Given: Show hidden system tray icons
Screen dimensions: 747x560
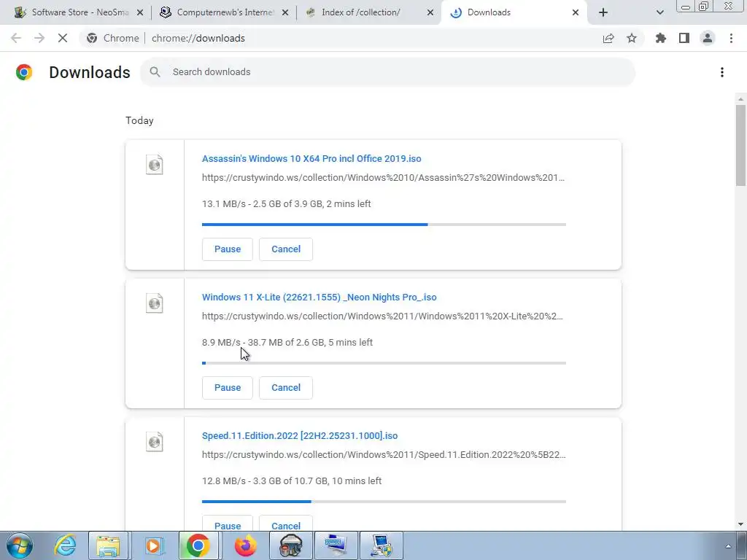Looking at the screenshot, I should click(728, 546).
